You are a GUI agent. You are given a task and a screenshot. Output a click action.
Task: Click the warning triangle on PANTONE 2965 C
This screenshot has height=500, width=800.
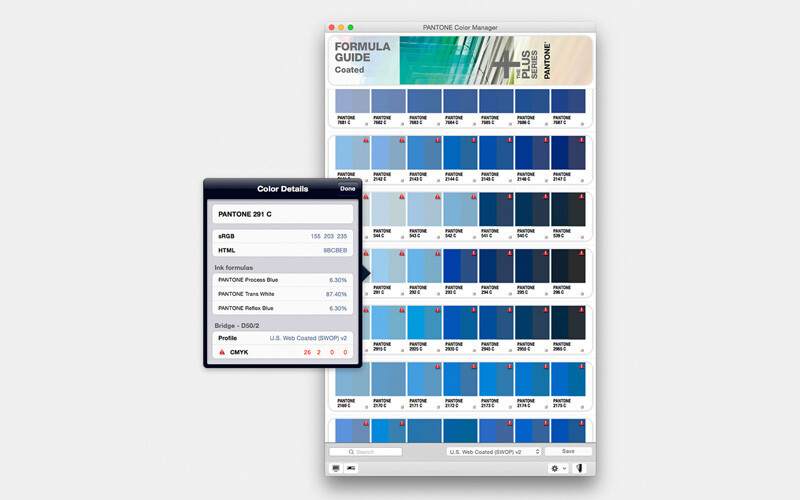pyautogui.click(x=581, y=310)
